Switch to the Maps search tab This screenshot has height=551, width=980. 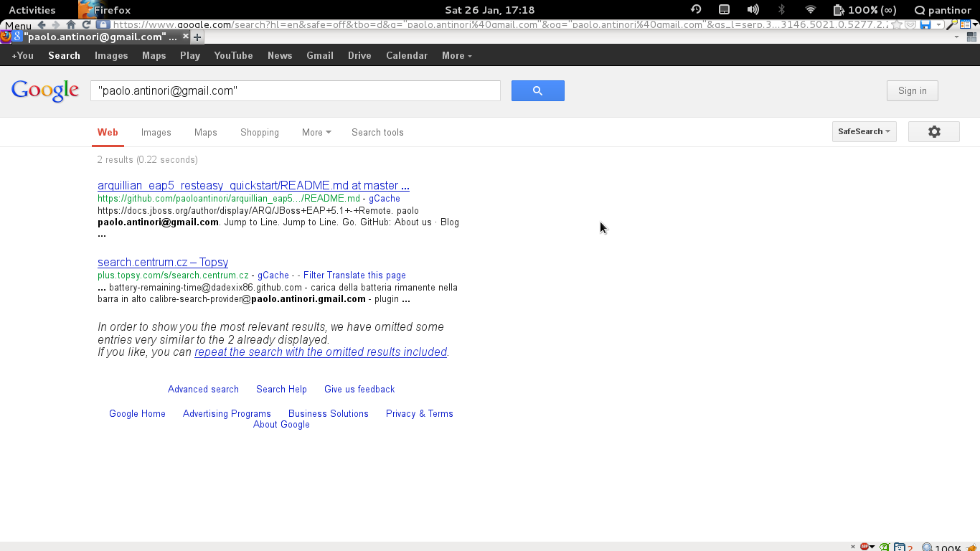206,132
